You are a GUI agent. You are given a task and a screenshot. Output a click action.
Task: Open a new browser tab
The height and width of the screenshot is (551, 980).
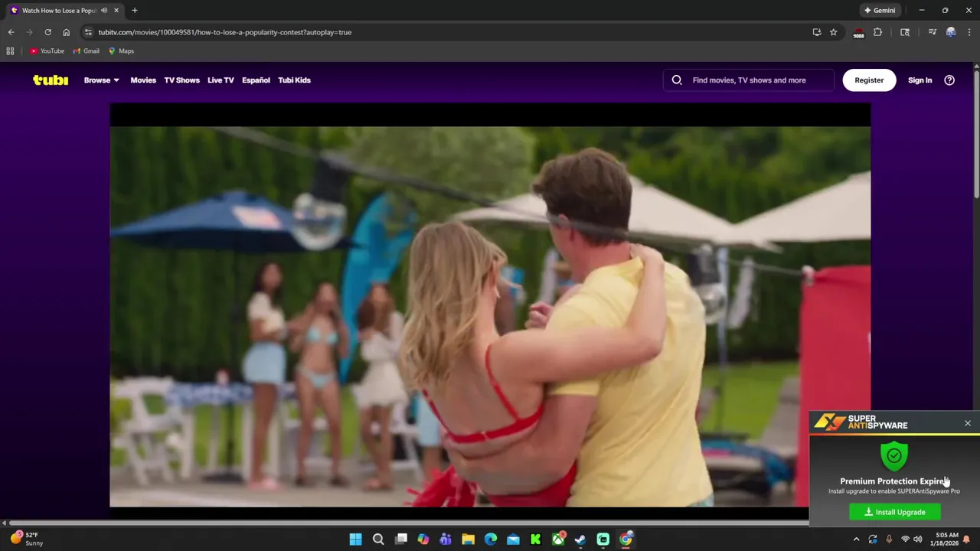[134, 11]
